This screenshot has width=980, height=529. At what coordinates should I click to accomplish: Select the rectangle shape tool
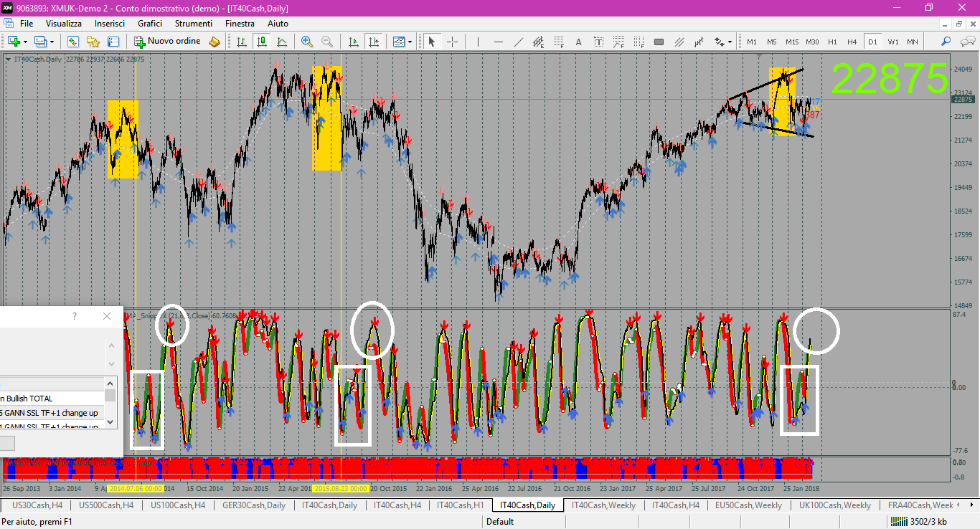659,42
